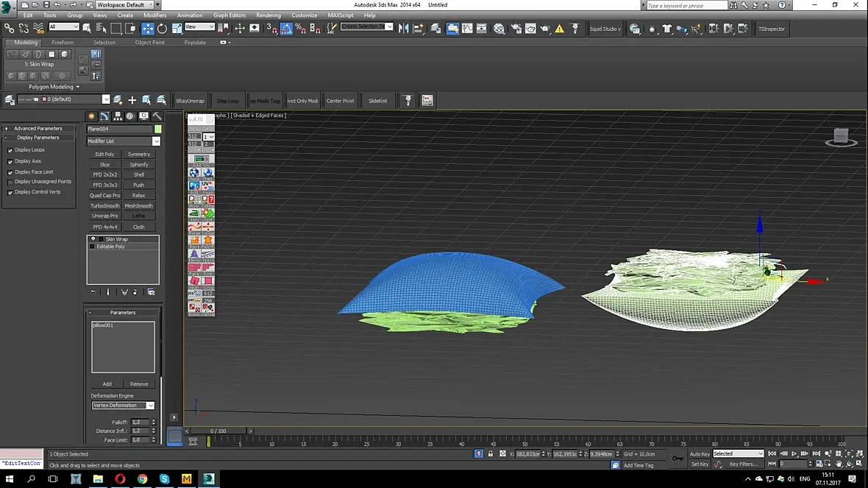Toggle Angle Snap in main toolbar
The height and width of the screenshot is (488, 868).
point(286,29)
